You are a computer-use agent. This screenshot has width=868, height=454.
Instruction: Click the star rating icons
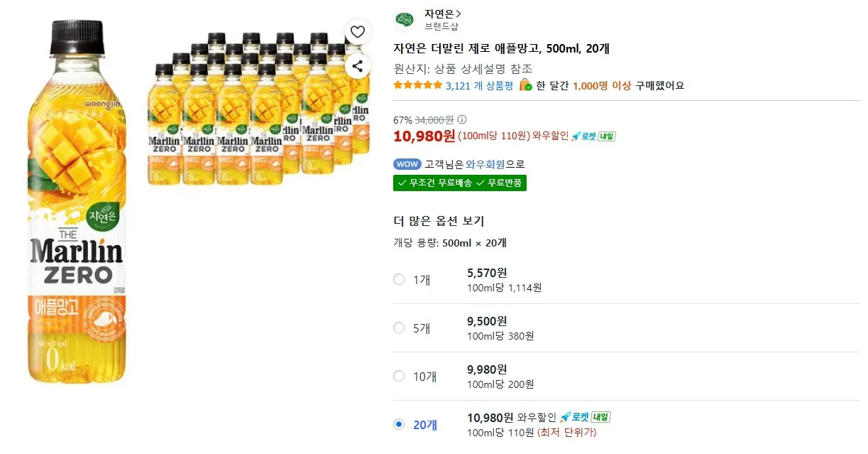[x=418, y=85]
